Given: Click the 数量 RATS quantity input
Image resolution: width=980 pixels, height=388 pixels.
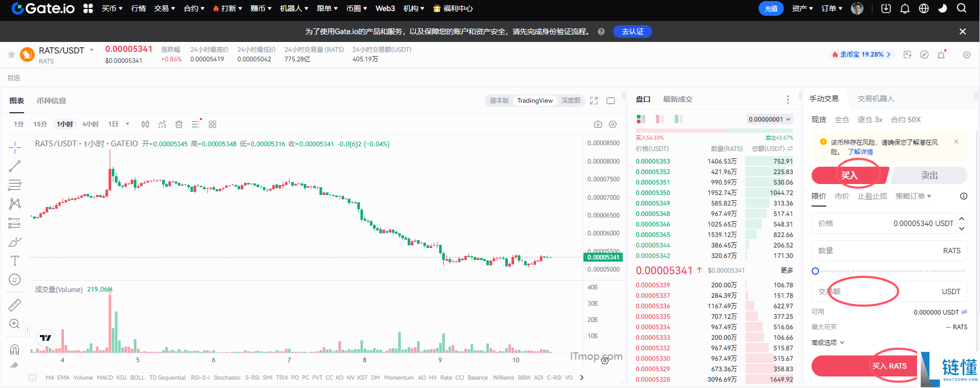Looking at the screenshot, I should [x=889, y=251].
